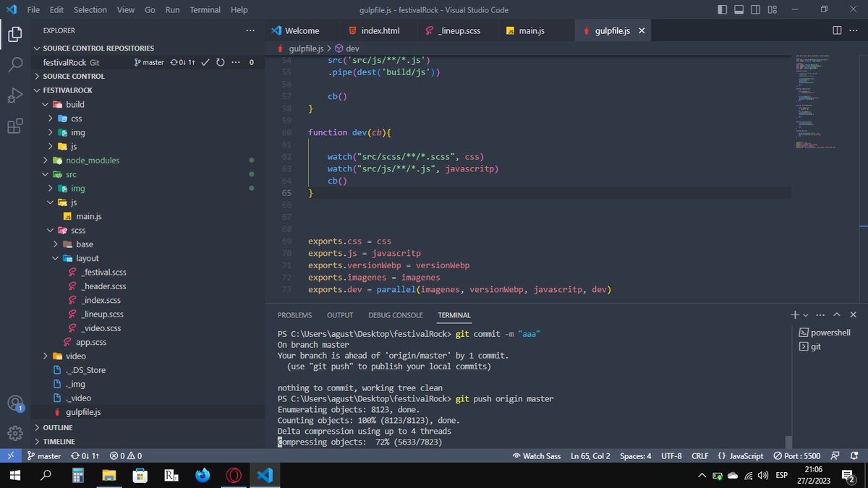Switch to the DEBUG CONSOLE panel tab
This screenshot has height=488, width=868.
(x=395, y=315)
